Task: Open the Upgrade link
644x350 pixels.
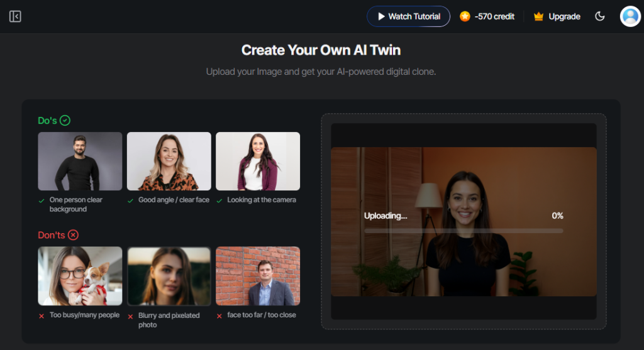Action: 564,16
